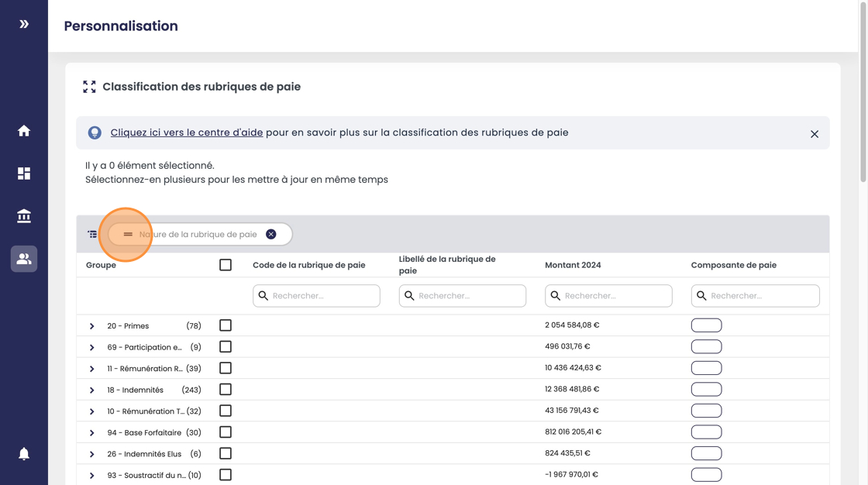Screen dimensions: 868x485
Task: Open the dashboard grid icon
Action: tap(24, 174)
